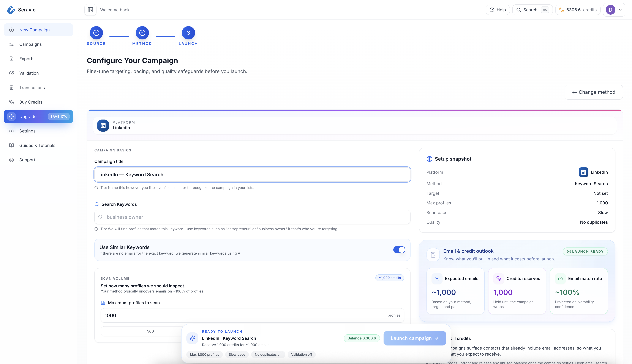The image size is (632, 364).
Task: Click the Launch campaign button
Action: tap(414, 338)
